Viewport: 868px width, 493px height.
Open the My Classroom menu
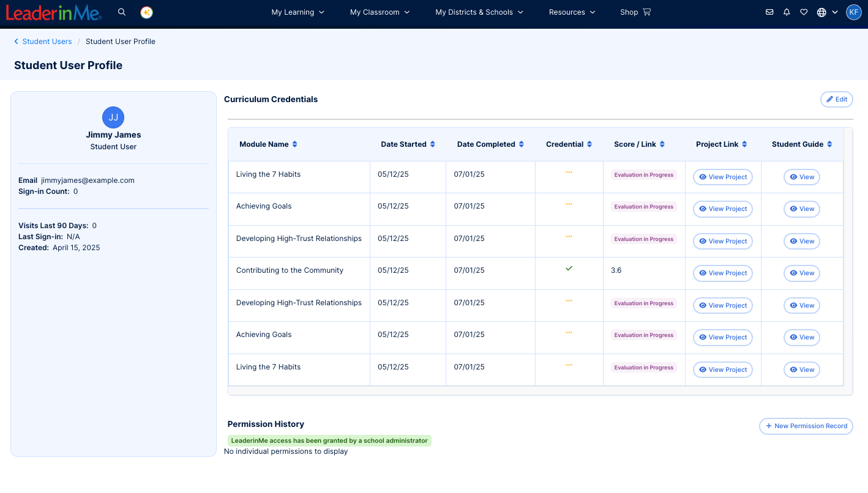(380, 12)
